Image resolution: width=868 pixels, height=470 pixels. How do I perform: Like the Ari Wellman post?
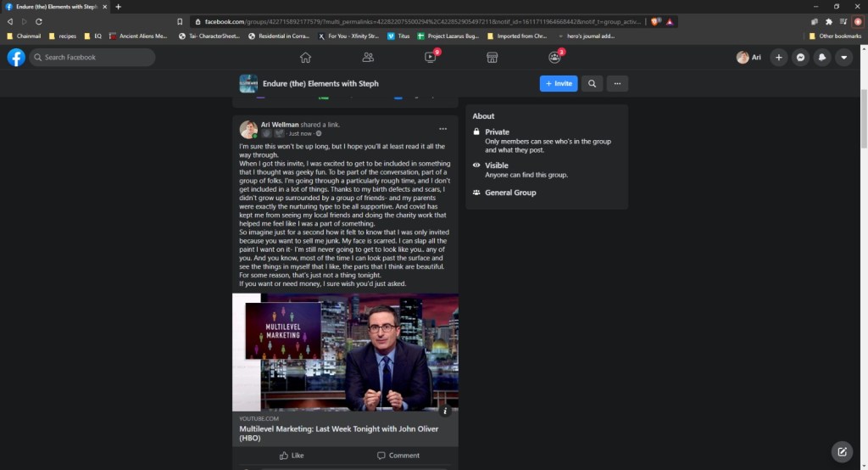291,456
